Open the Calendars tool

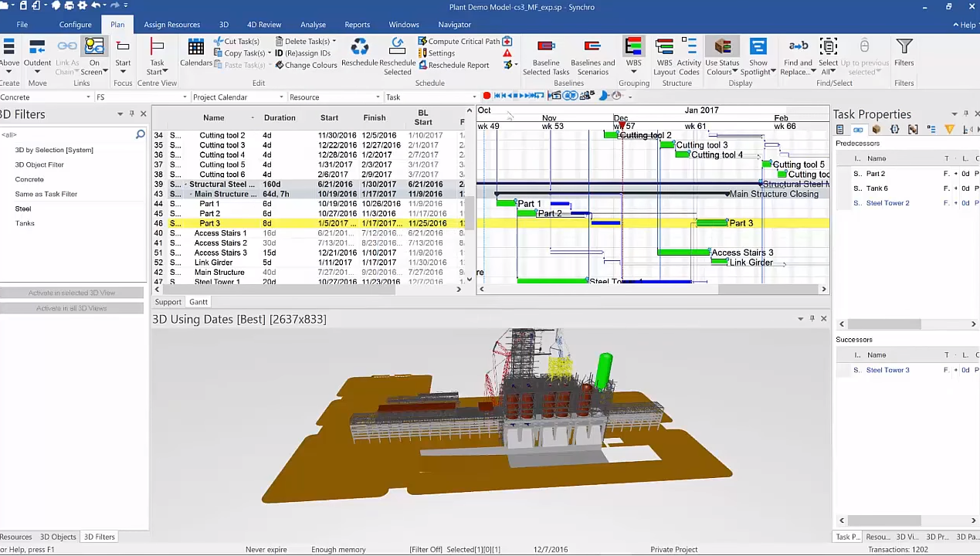point(195,53)
